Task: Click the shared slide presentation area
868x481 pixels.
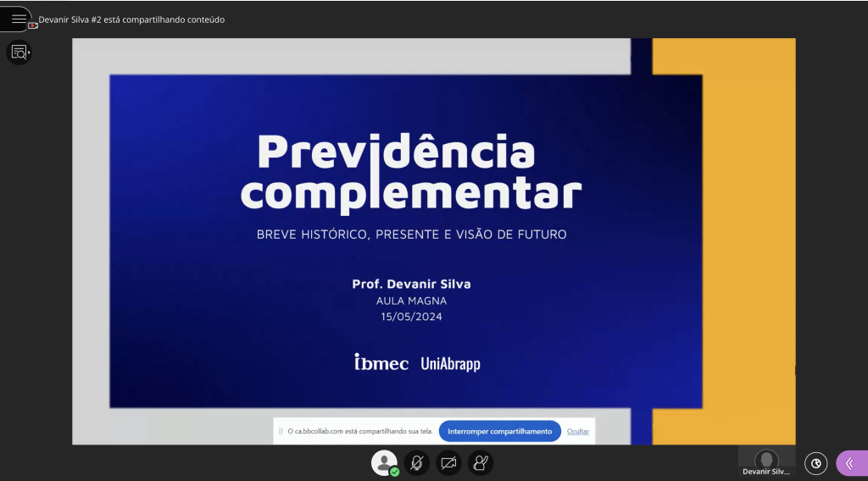Action: [434, 241]
